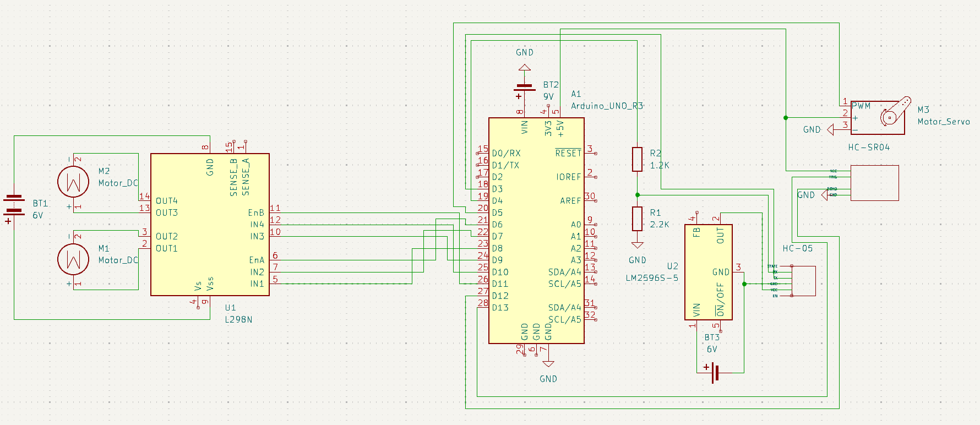Click the EnB pin on L298N
980x425 pixels.
point(256,212)
